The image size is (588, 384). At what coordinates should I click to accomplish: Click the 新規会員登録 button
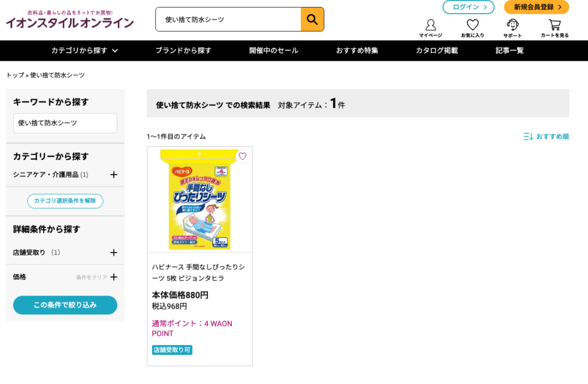[x=537, y=7]
